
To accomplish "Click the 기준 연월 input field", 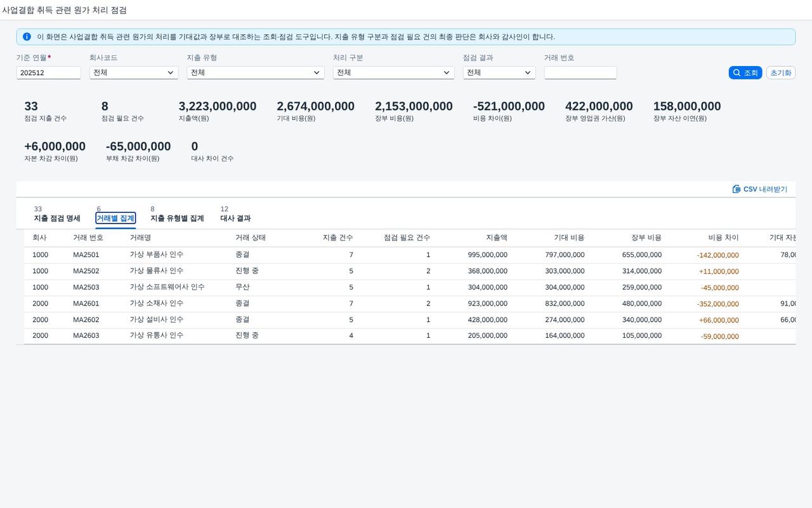I will coord(49,73).
